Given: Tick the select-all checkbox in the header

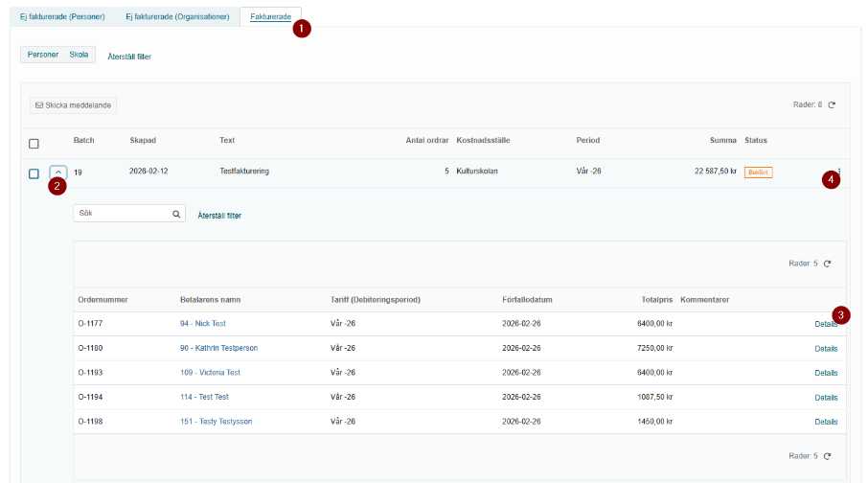Looking at the screenshot, I should [34, 144].
